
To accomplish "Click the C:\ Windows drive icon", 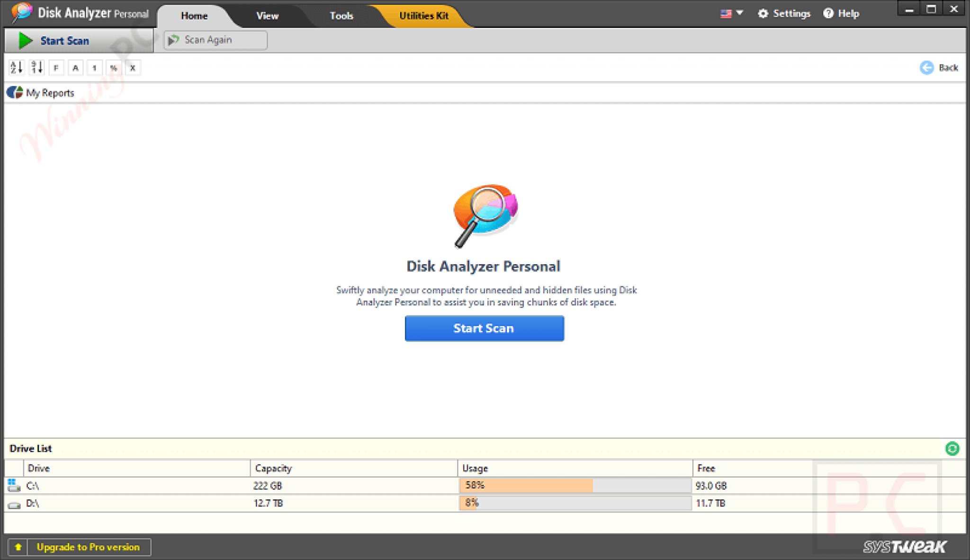I will point(14,485).
